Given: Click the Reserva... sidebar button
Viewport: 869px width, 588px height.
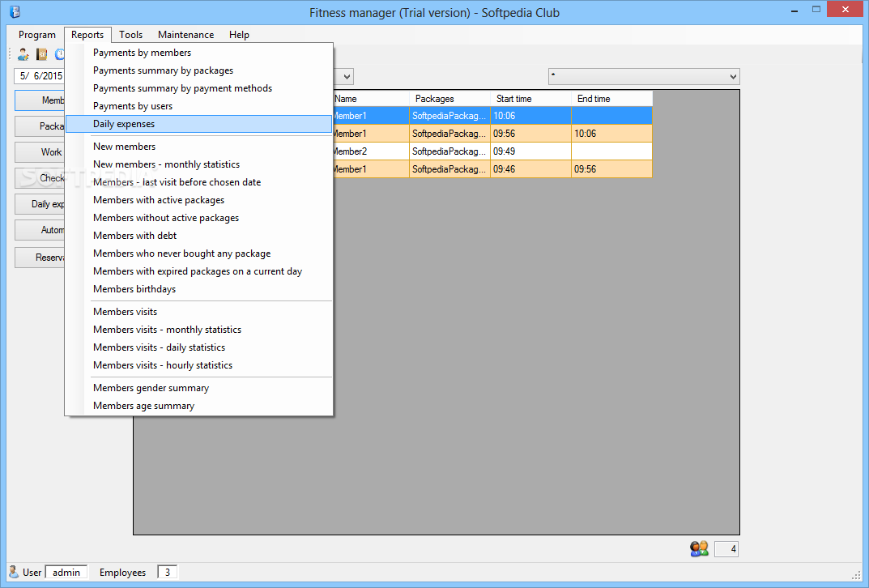Looking at the screenshot, I should point(40,257).
